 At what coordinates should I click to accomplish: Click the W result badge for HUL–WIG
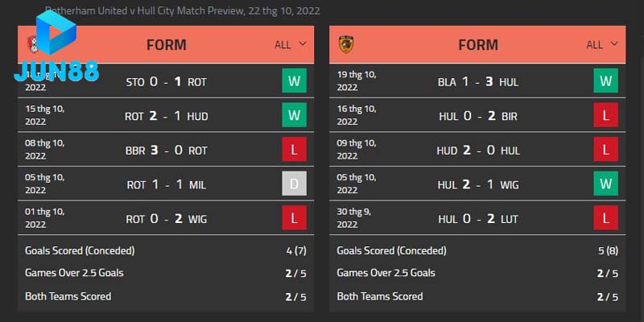point(605,184)
